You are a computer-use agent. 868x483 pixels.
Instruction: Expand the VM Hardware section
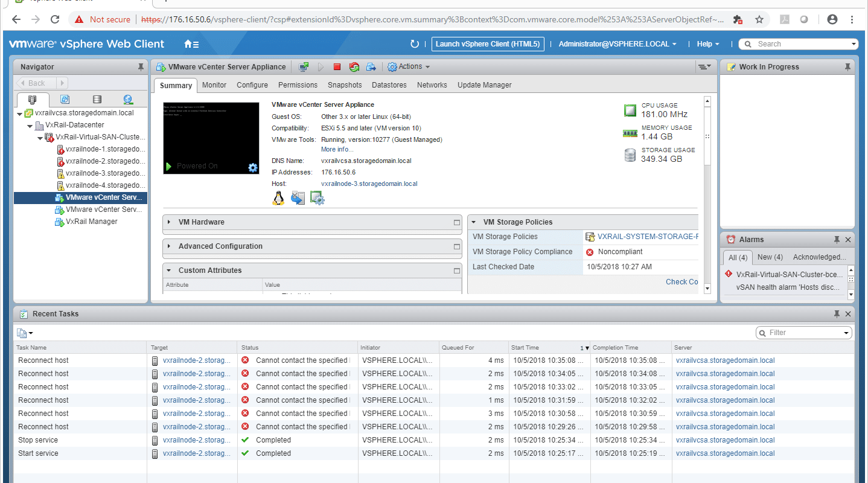[x=170, y=222]
